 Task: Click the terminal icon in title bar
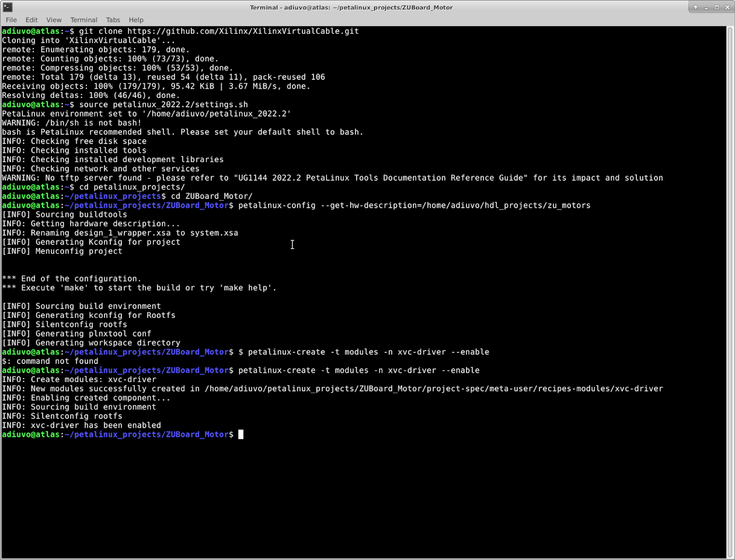(8, 7)
